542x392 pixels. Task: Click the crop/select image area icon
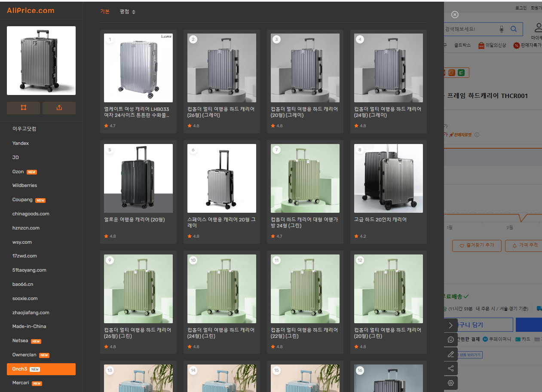click(x=24, y=108)
